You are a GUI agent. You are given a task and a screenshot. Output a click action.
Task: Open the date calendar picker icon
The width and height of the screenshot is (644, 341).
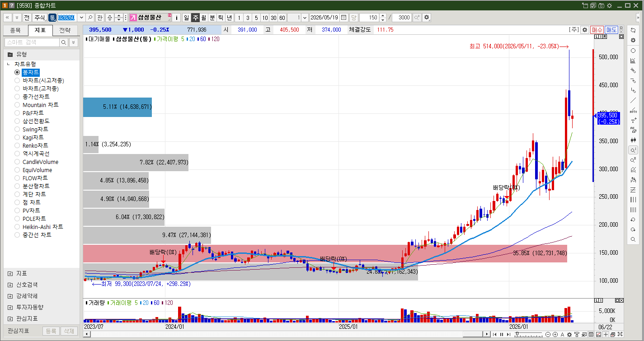(343, 18)
